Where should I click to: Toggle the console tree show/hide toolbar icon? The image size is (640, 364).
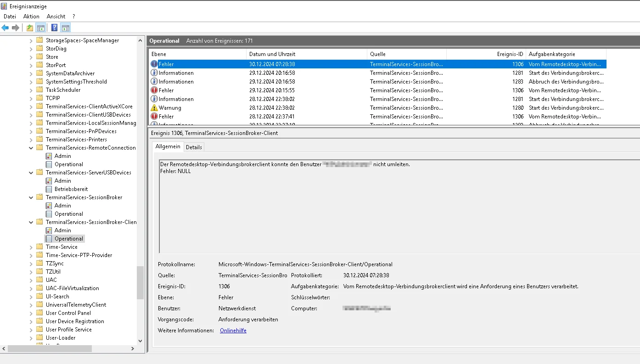[x=40, y=28]
